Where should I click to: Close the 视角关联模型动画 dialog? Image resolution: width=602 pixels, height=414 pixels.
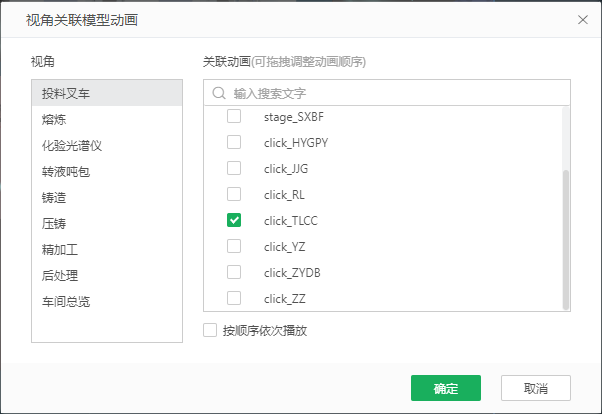coord(583,19)
